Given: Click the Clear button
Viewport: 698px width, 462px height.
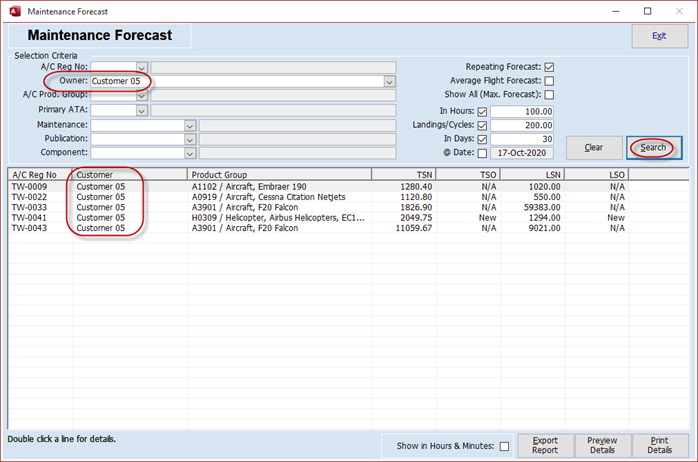Looking at the screenshot, I should click(x=593, y=148).
